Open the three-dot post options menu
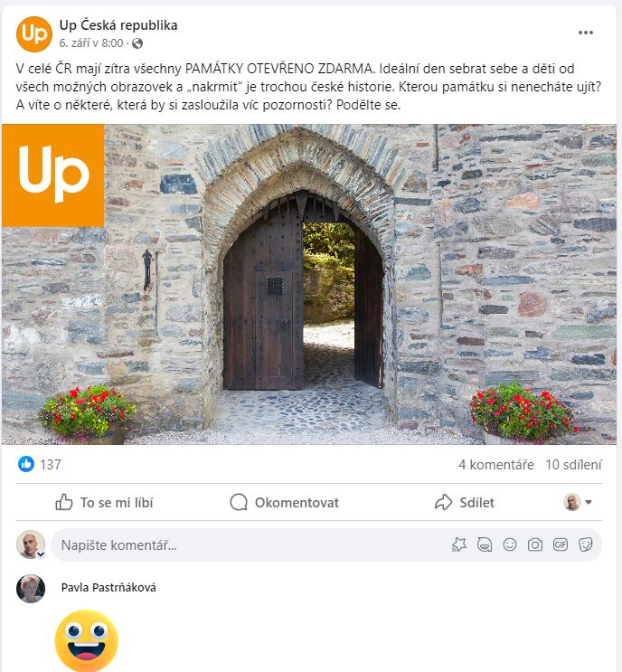This screenshot has width=622, height=672. pos(585,33)
